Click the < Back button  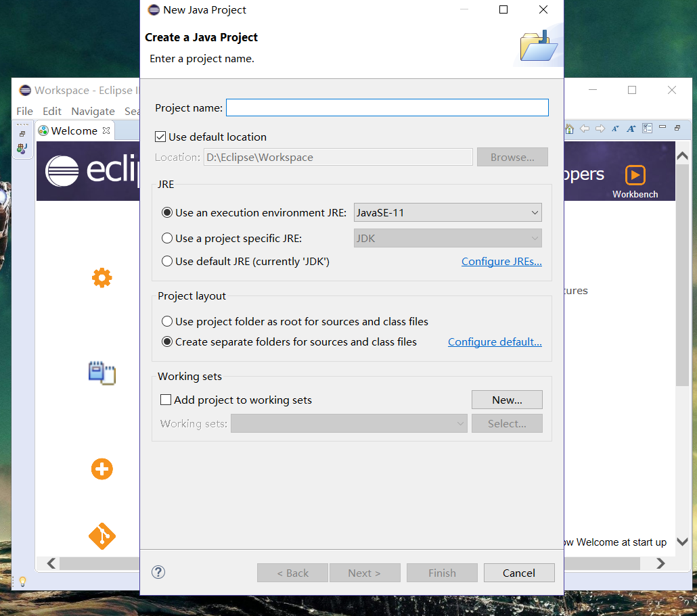[292, 573]
